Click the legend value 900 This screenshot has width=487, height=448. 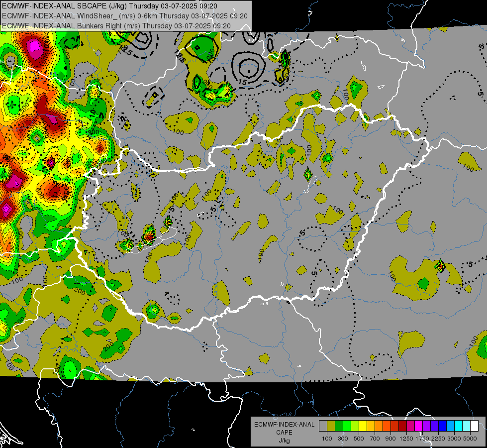click(x=390, y=439)
